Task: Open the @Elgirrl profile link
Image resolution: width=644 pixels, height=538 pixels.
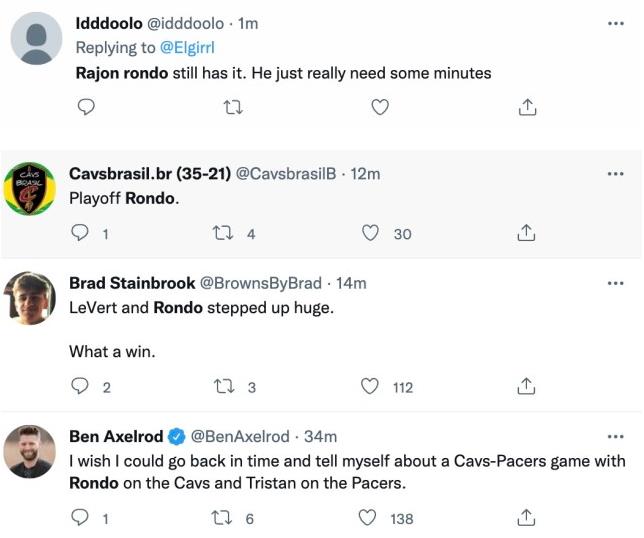Action: click(x=192, y=46)
